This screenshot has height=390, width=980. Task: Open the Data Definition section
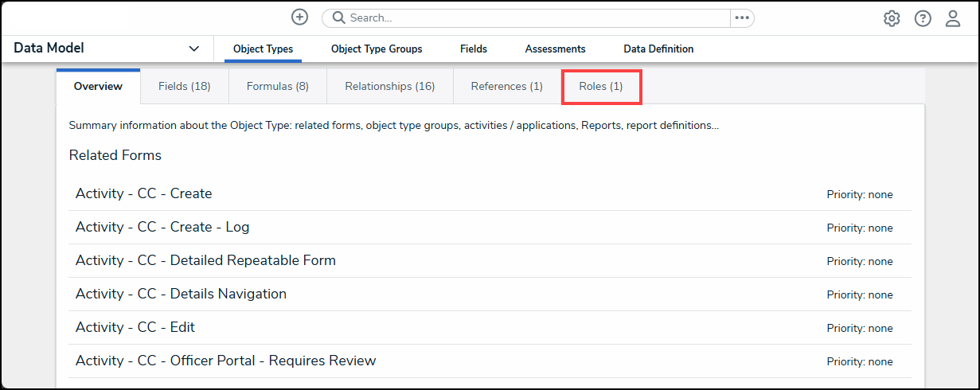click(x=658, y=49)
